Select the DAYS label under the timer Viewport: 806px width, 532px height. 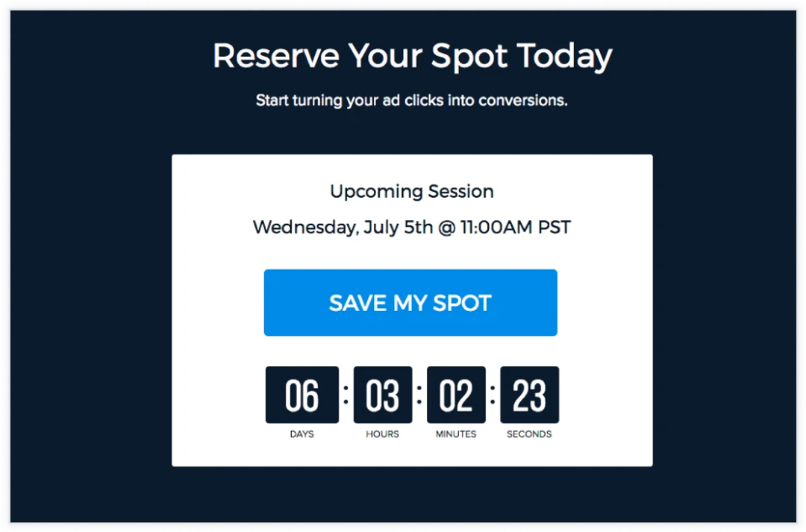(302, 434)
